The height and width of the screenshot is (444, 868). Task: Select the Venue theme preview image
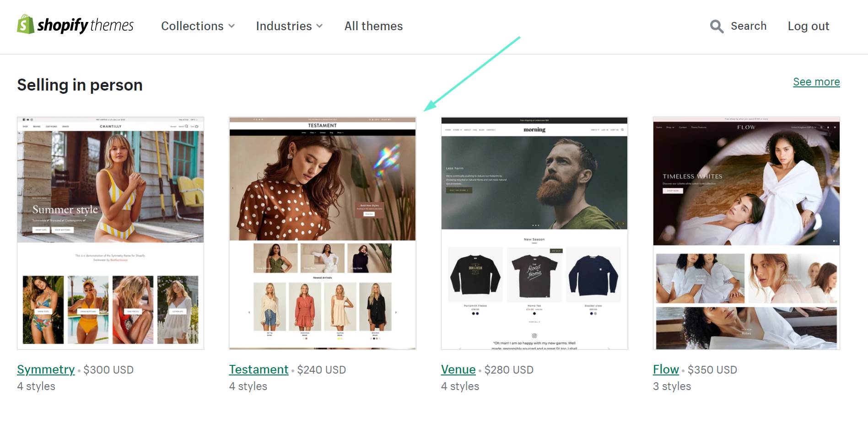(x=534, y=233)
